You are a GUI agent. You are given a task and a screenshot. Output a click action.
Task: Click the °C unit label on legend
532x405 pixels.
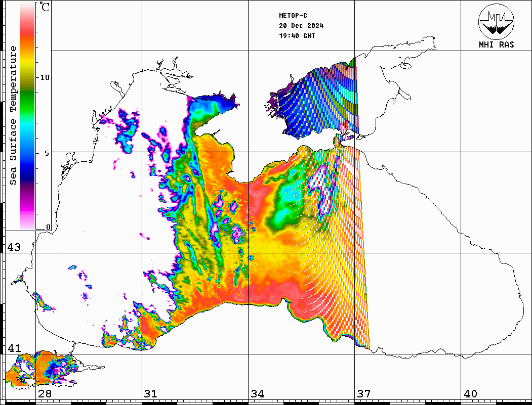[x=45, y=7]
